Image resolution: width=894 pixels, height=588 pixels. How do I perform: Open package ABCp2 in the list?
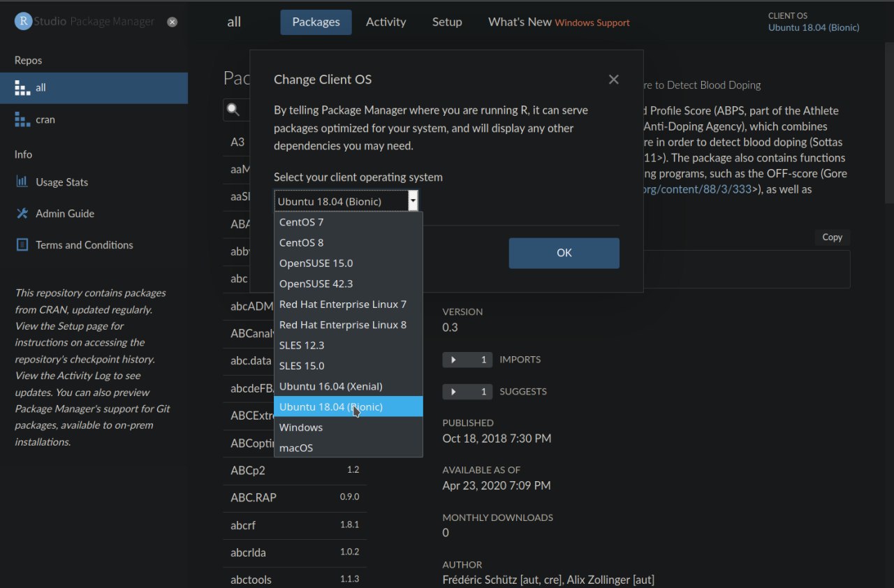[295, 470]
